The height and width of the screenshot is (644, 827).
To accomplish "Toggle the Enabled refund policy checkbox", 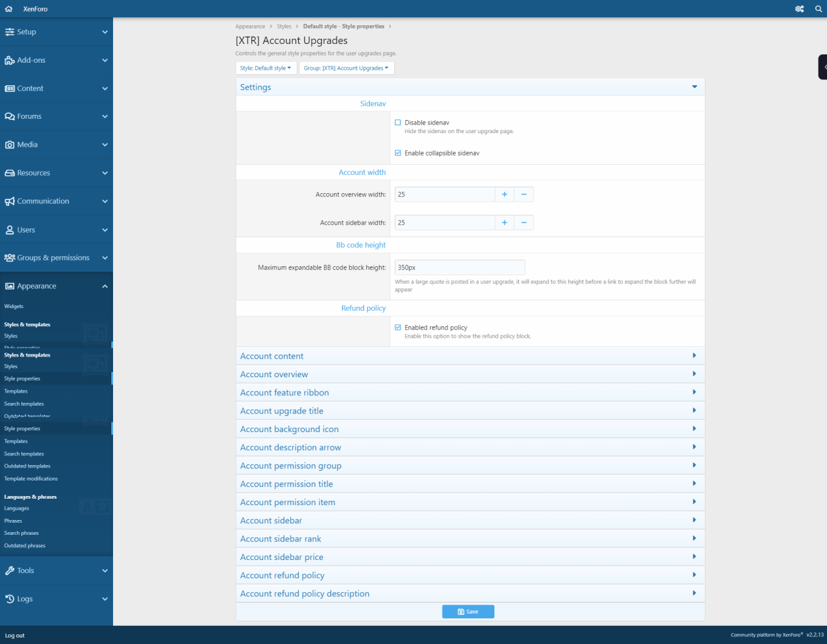I will coord(398,327).
